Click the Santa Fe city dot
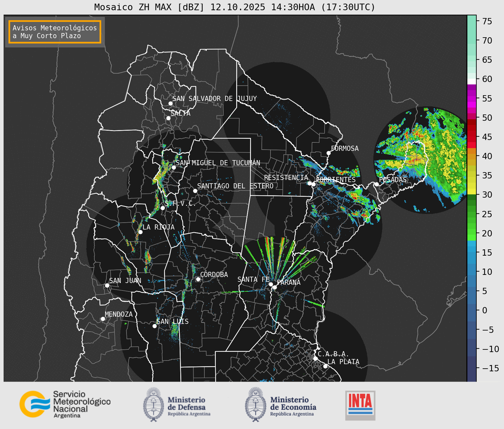 271,284
